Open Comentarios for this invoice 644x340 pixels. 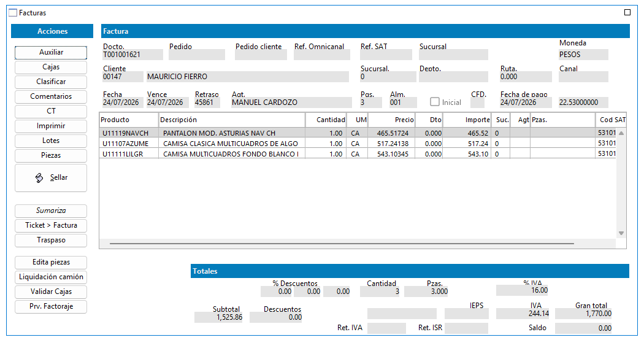51,96
